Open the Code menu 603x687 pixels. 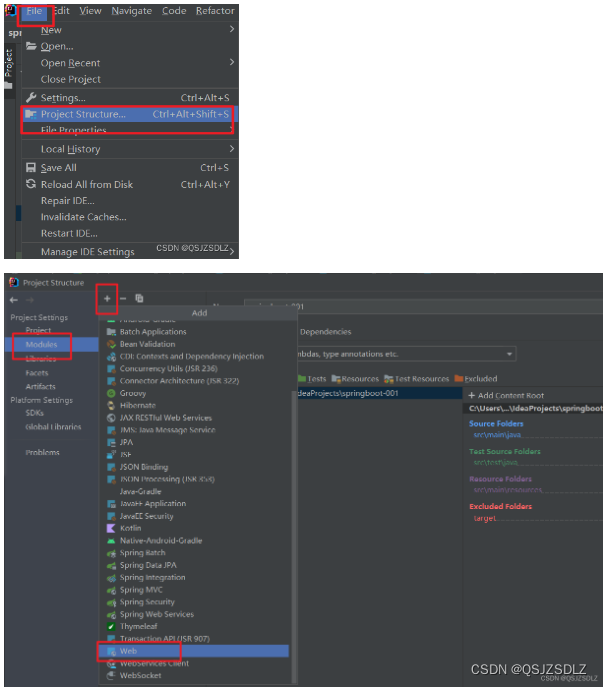[x=174, y=11]
